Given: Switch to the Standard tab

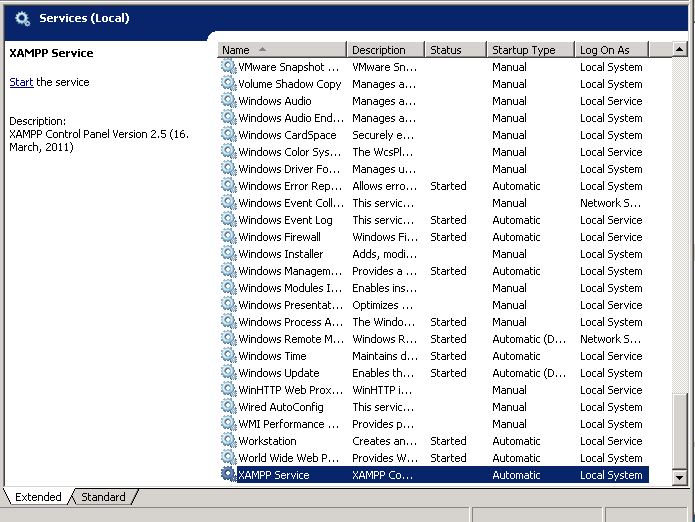Looking at the screenshot, I should pyautogui.click(x=103, y=497).
